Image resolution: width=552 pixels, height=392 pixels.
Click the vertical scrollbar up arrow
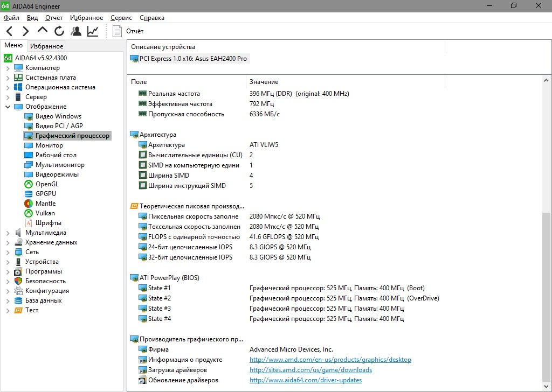pyautogui.click(x=547, y=81)
